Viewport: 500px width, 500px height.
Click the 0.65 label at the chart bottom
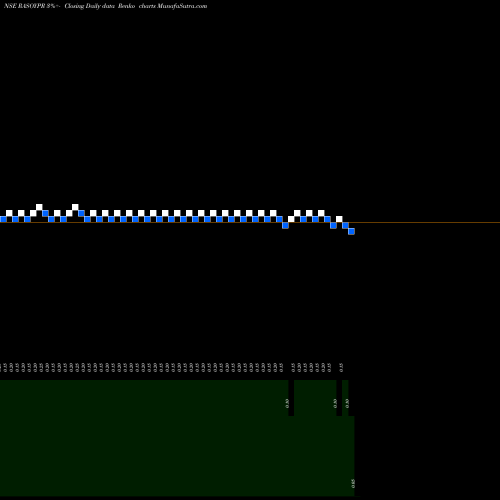coord(353,483)
